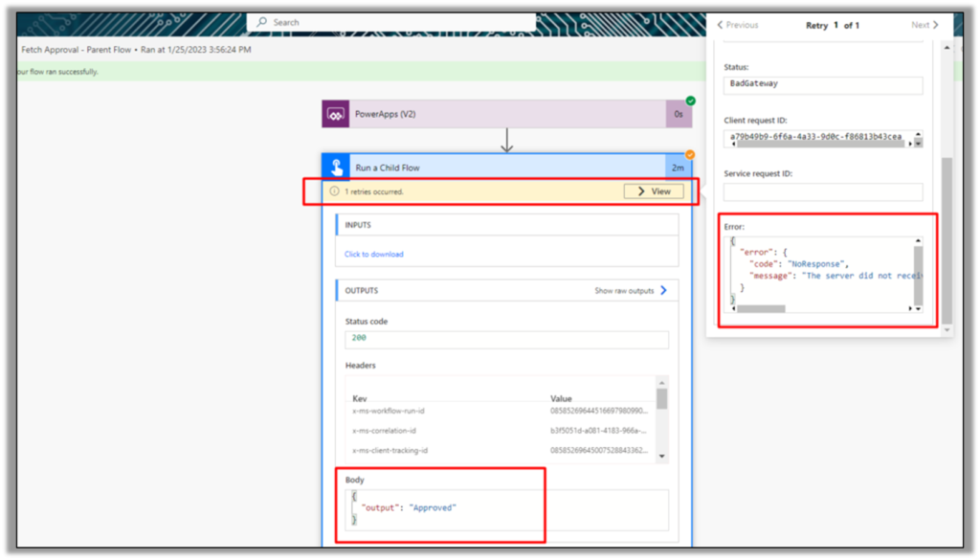Click the search magnifier icon
This screenshot has height=560, width=980.
click(x=262, y=22)
